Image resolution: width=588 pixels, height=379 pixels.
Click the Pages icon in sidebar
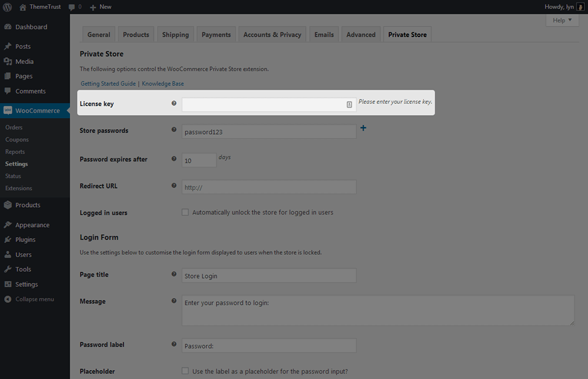coord(8,76)
